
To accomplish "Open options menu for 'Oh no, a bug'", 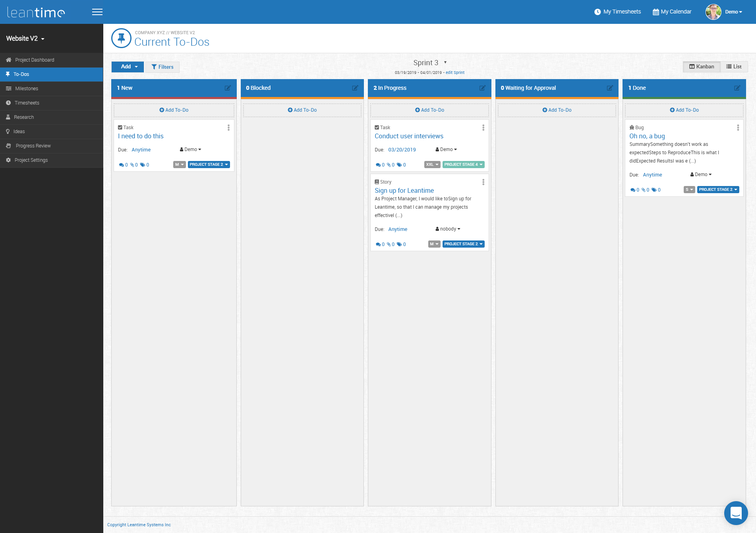I will pos(738,128).
